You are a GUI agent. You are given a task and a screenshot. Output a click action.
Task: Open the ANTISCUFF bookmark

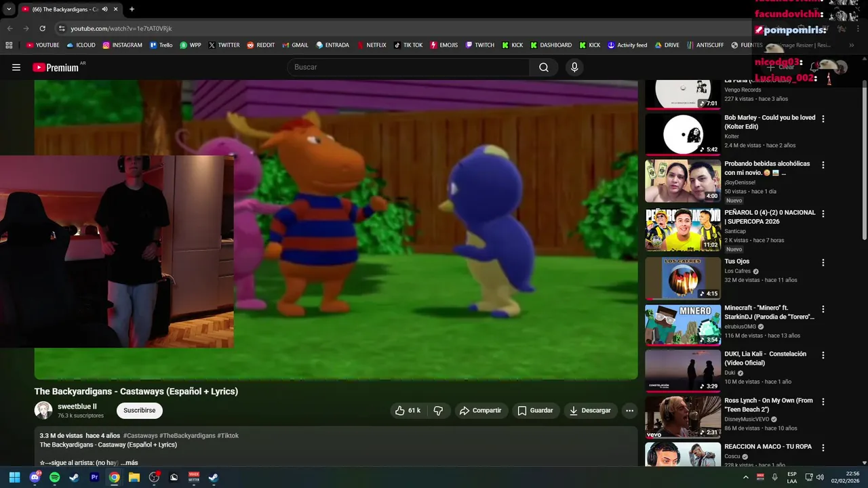click(705, 45)
